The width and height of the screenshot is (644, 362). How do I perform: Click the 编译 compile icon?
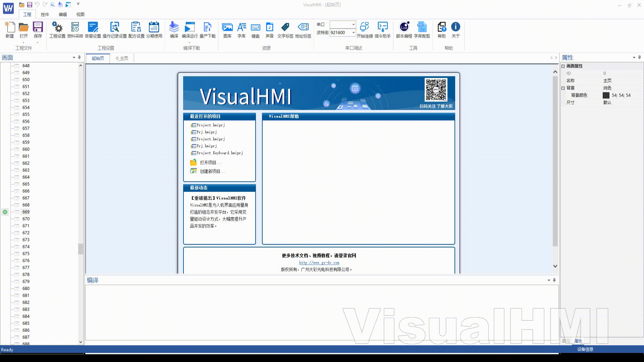click(x=174, y=30)
